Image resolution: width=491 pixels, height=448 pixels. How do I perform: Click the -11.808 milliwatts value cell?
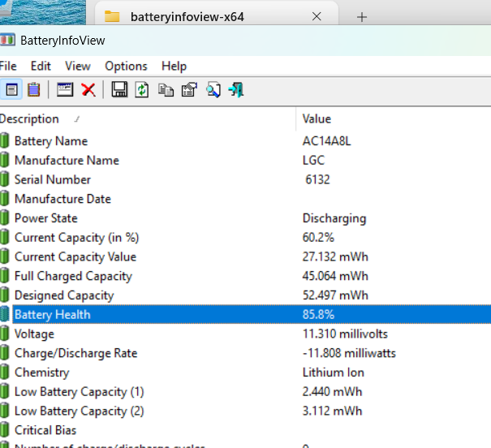pos(349,353)
